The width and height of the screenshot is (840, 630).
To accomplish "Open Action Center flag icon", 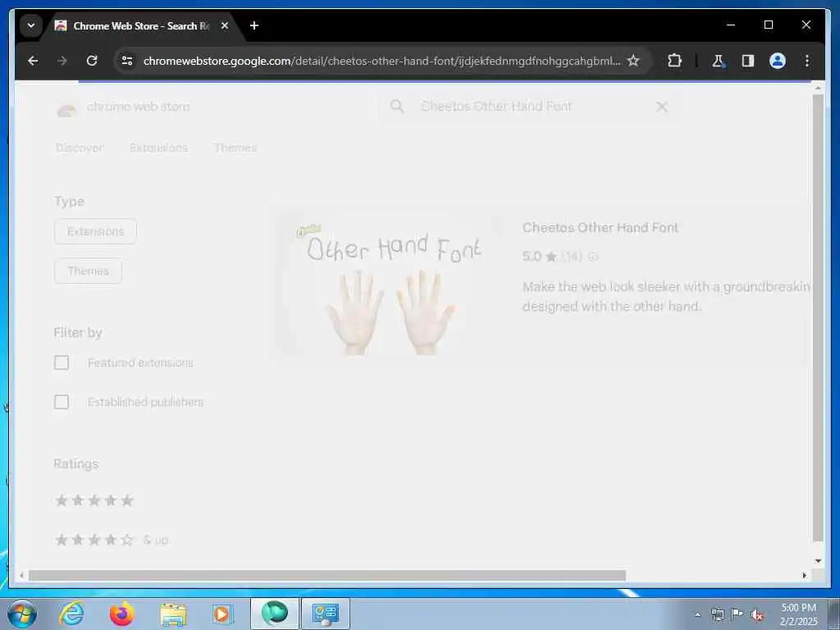I will point(737,614).
